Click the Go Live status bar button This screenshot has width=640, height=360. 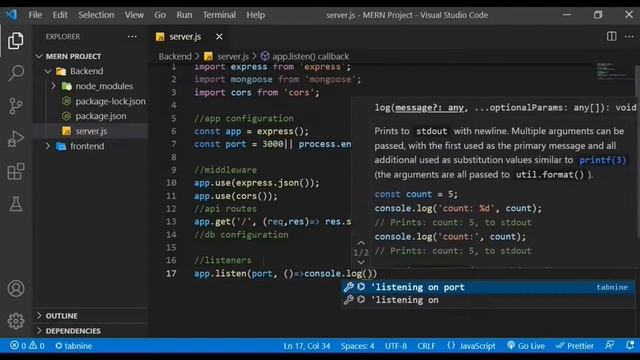526,346
